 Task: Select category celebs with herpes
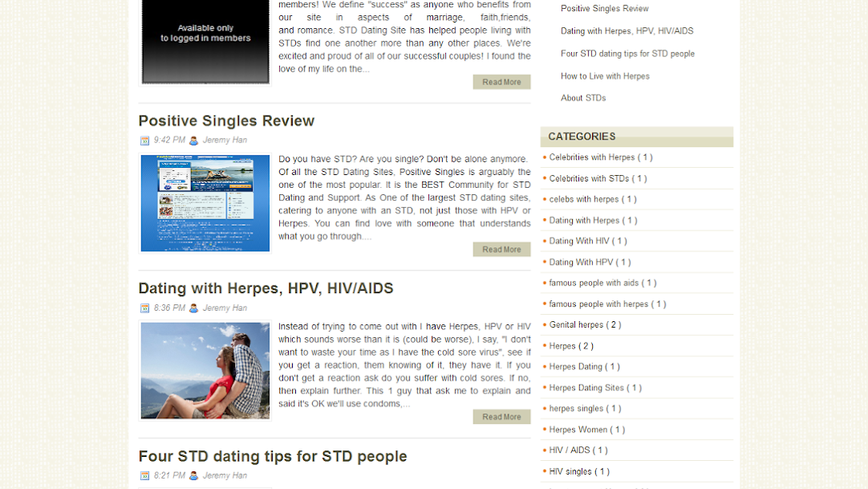(584, 199)
